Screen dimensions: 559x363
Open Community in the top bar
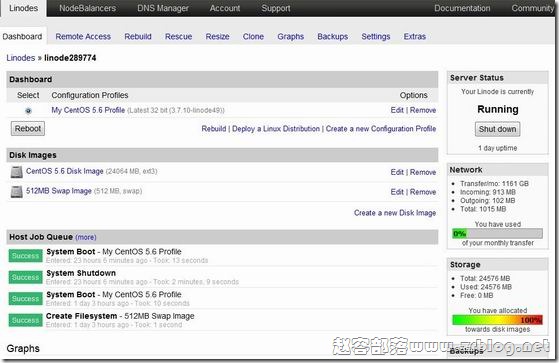tap(533, 8)
